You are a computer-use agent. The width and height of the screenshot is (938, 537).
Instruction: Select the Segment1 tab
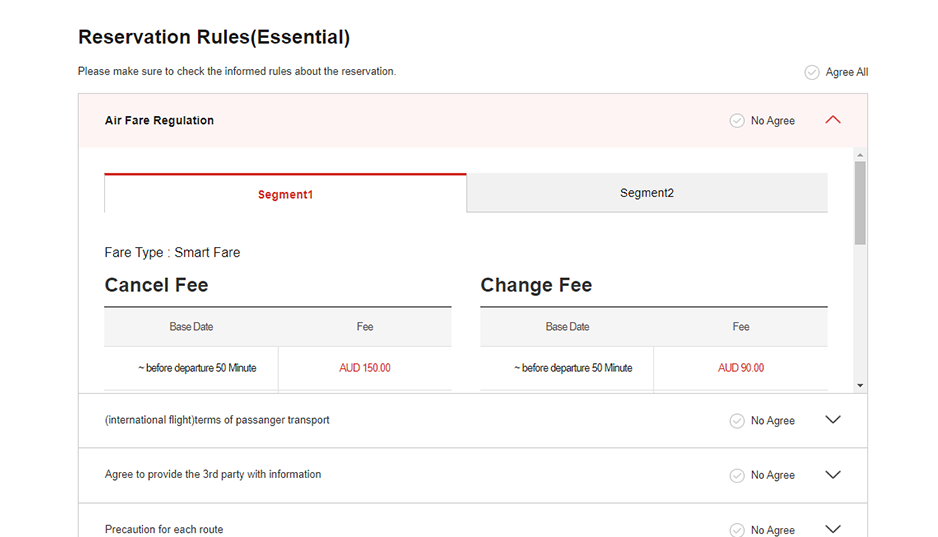tap(285, 194)
